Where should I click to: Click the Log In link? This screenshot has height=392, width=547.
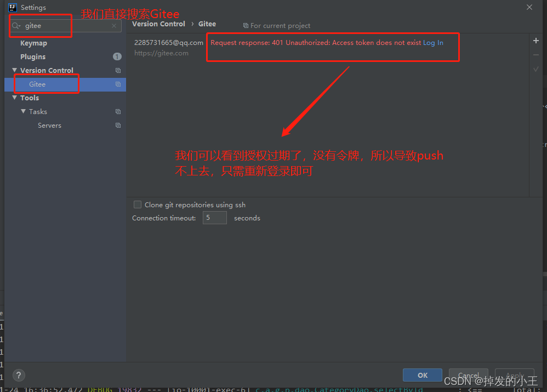click(433, 43)
